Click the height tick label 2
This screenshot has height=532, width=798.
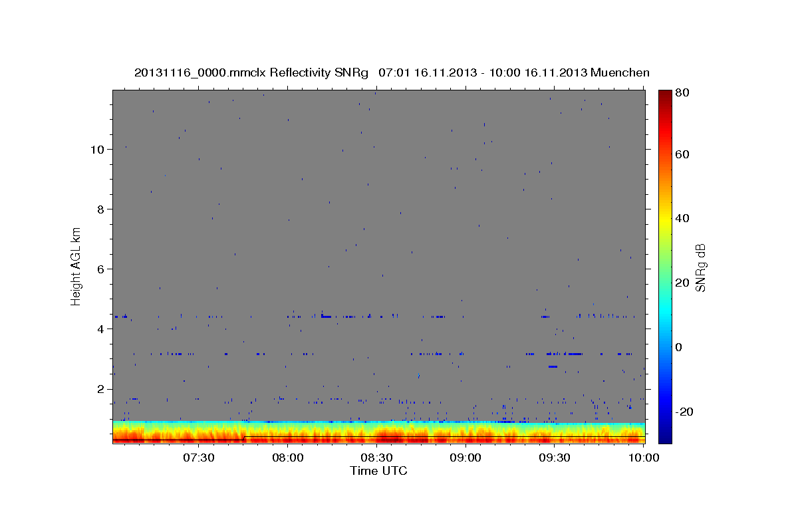click(x=101, y=388)
